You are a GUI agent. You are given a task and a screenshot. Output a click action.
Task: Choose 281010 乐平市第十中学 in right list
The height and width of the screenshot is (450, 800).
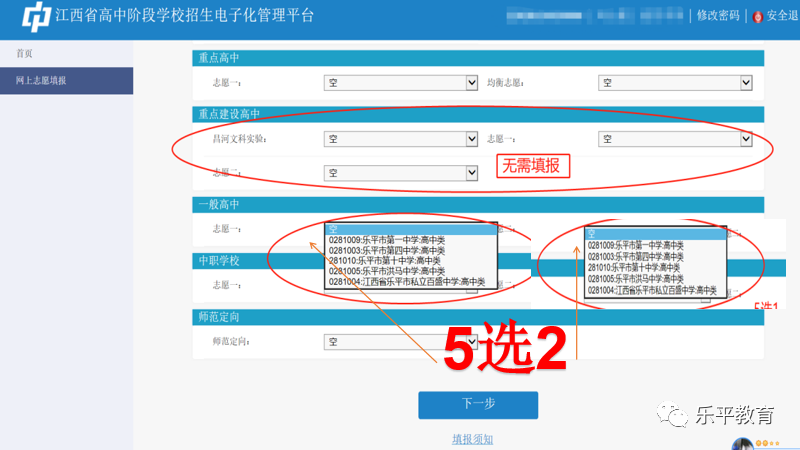pos(636,267)
